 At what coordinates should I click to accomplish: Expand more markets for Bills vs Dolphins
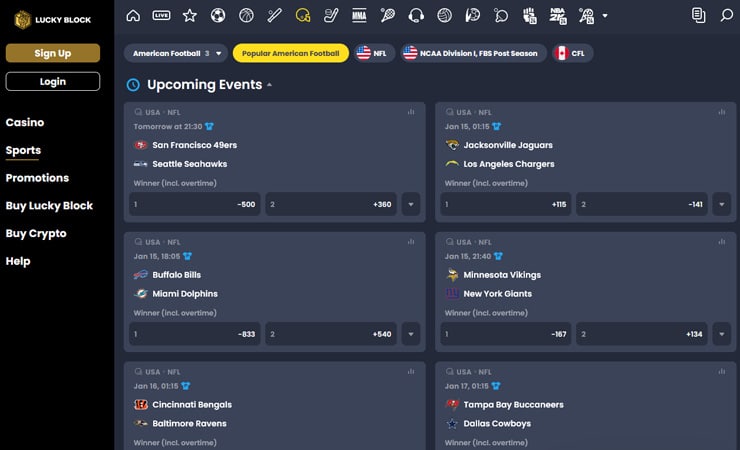point(411,334)
